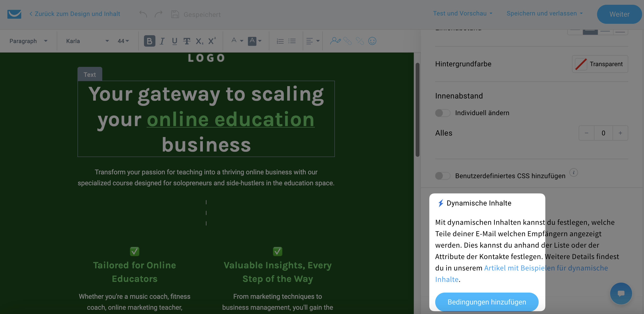Open Speichern und verlassen menu

(544, 14)
